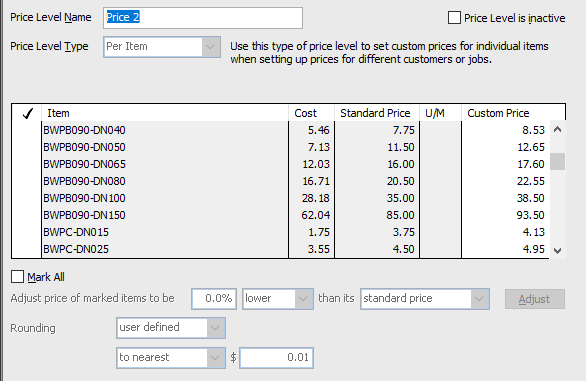Click custom price 12.65 cell
586x381 pixels.
(506, 147)
